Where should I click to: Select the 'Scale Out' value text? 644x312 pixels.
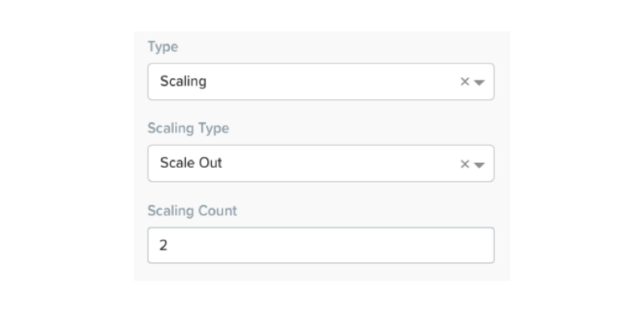point(191,162)
